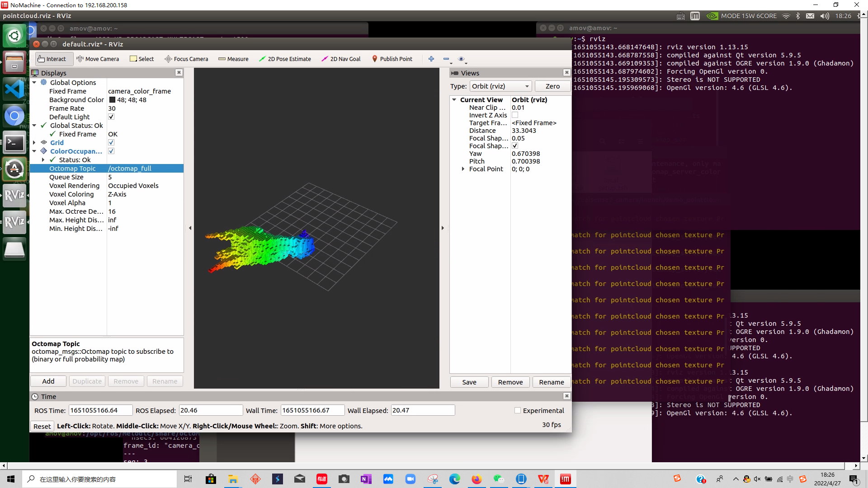Click the Publish Point tool
The height and width of the screenshot is (488, 868).
392,59
